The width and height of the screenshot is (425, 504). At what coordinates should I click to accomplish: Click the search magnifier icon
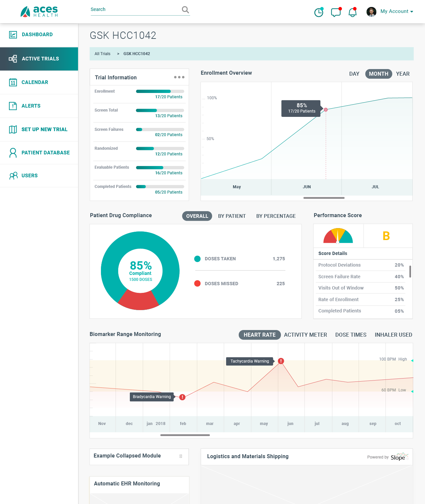185,10
